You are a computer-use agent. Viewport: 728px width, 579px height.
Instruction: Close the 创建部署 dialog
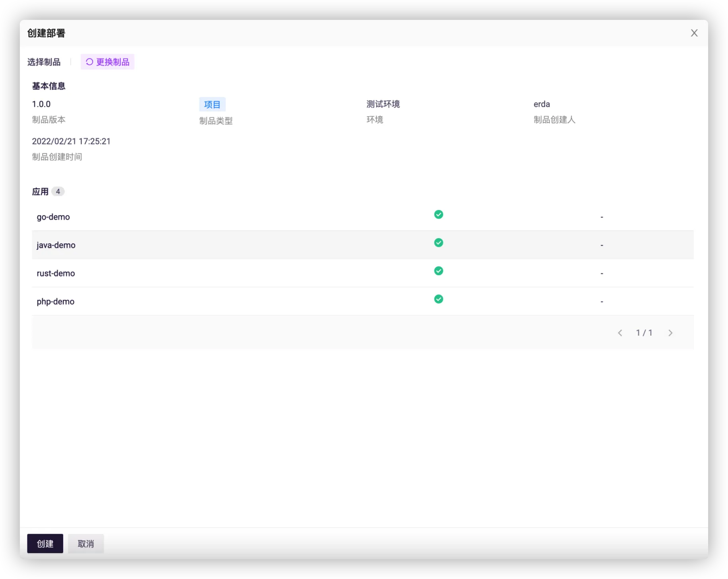coord(694,33)
